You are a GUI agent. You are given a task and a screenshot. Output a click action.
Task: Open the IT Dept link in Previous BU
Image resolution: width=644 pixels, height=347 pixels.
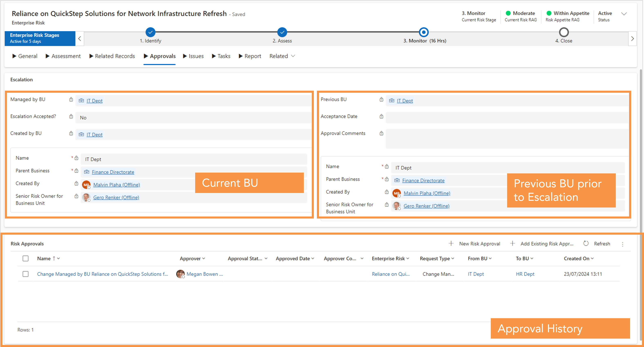click(405, 101)
